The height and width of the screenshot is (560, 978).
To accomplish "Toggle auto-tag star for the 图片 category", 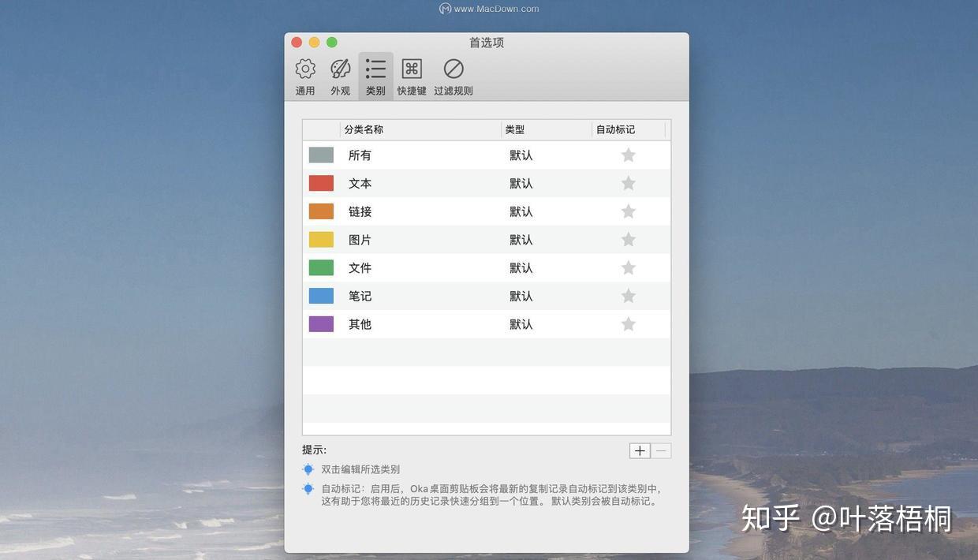I will [x=628, y=239].
